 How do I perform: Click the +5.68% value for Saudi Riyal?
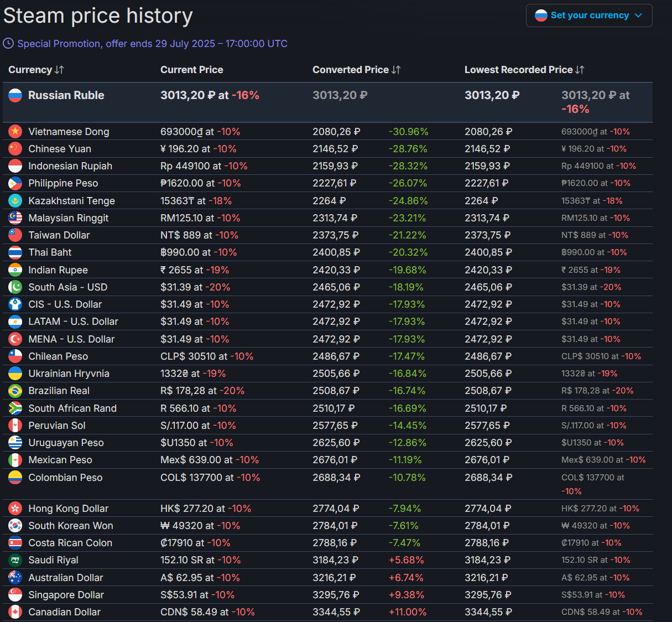pyautogui.click(x=407, y=560)
